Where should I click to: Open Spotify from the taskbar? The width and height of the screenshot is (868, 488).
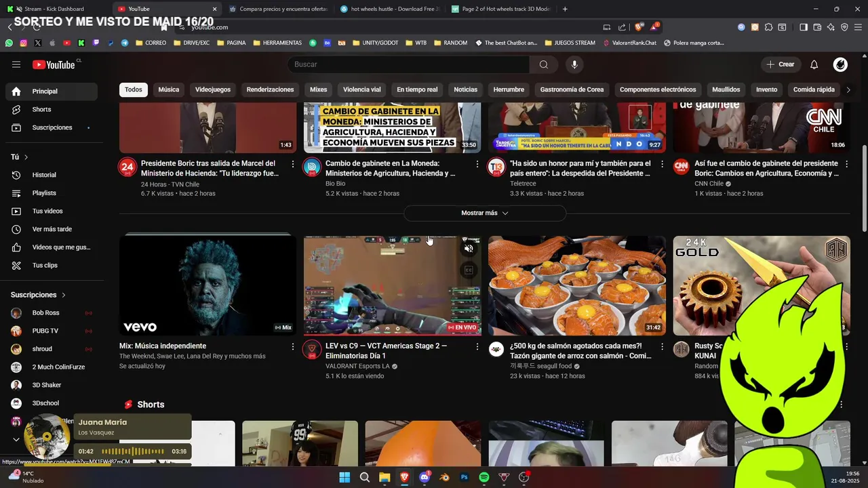click(x=484, y=477)
